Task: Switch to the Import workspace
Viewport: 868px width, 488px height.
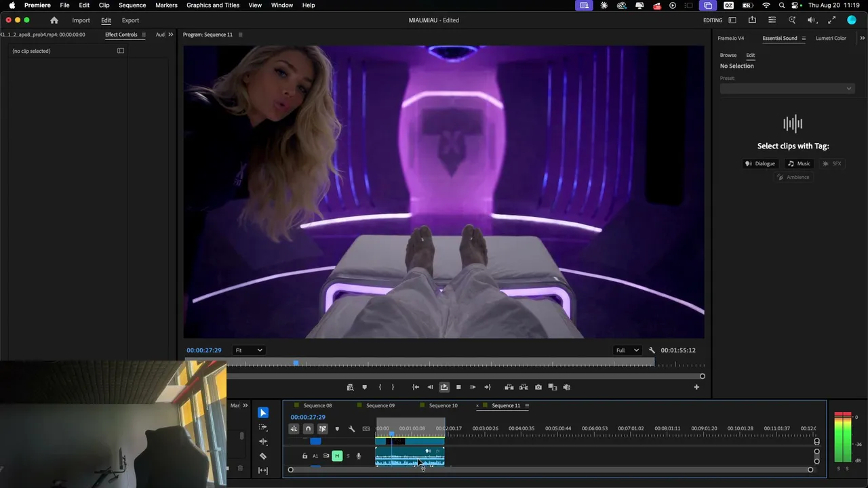Action: pyautogui.click(x=81, y=20)
